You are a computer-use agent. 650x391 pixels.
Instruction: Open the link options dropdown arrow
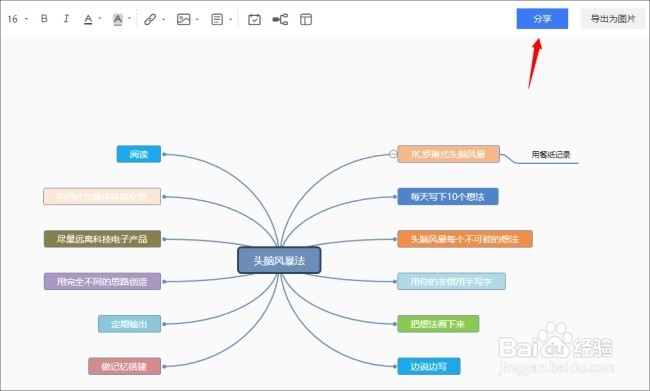pos(163,19)
